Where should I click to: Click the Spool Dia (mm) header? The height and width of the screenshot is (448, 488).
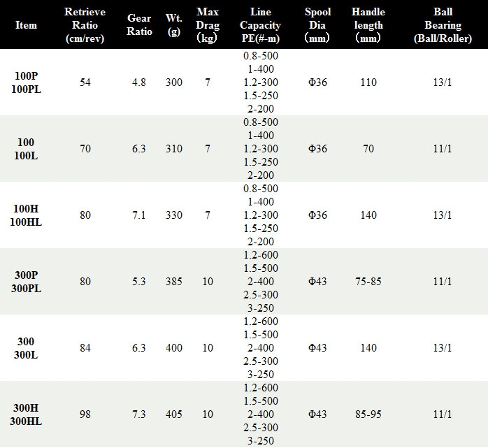point(317,25)
